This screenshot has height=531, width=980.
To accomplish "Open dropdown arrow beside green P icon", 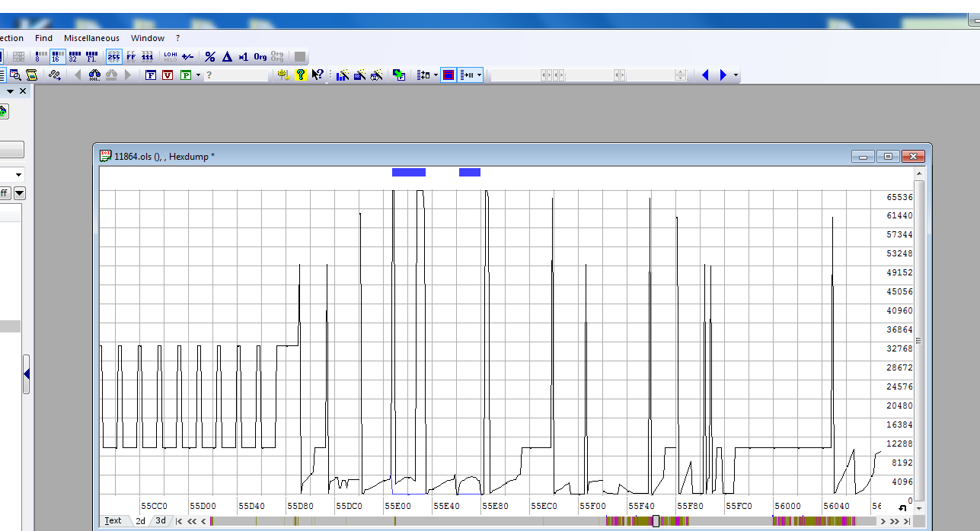I will pos(198,75).
